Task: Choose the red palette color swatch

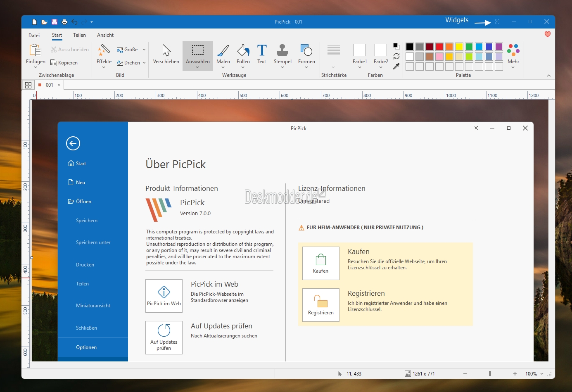Action: 439,47
